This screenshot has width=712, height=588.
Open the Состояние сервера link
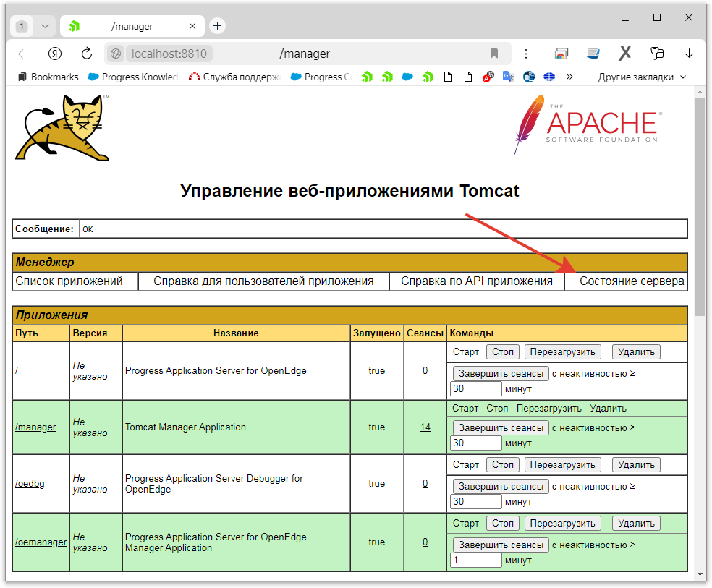(632, 281)
